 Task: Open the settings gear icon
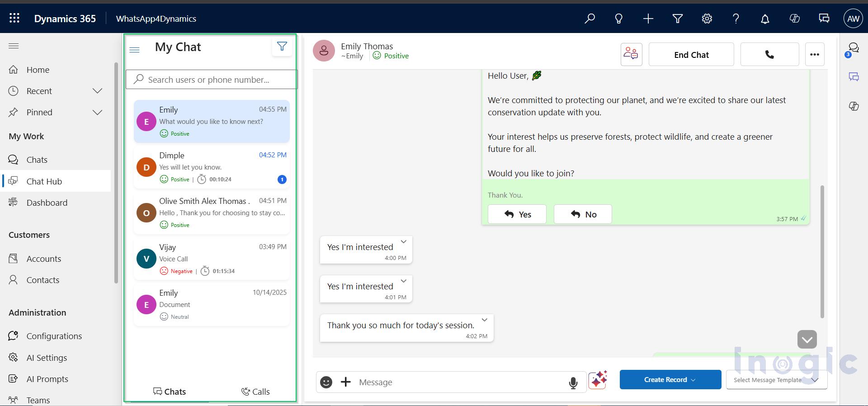pos(707,19)
